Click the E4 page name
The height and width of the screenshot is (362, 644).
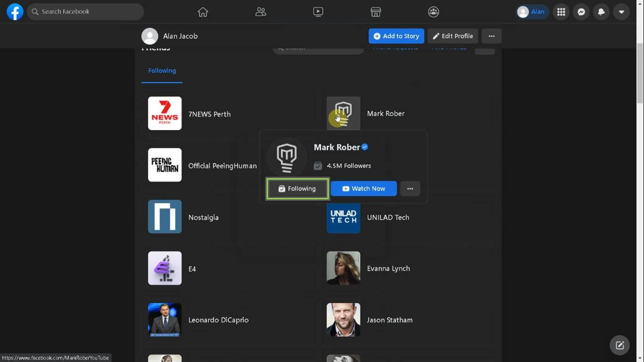click(x=192, y=269)
